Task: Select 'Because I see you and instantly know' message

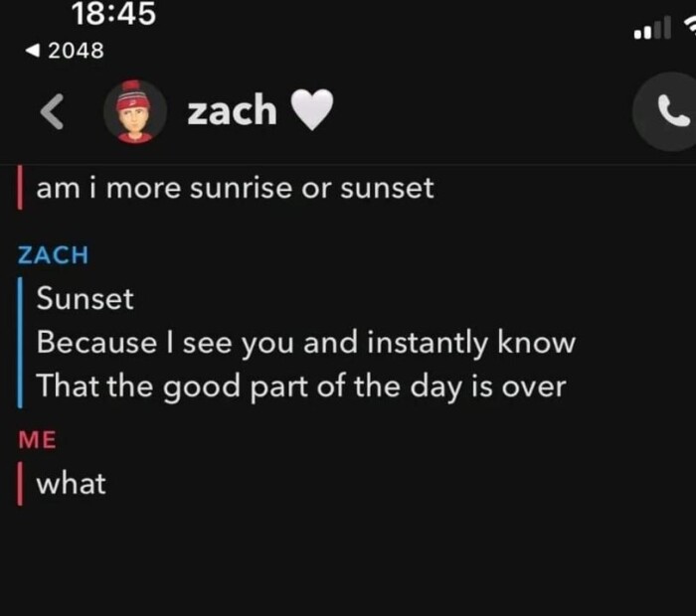Action: pyautogui.click(x=306, y=343)
